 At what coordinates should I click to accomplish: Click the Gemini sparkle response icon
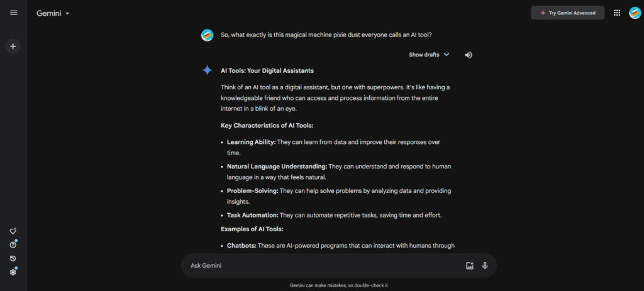tap(207, 70)
